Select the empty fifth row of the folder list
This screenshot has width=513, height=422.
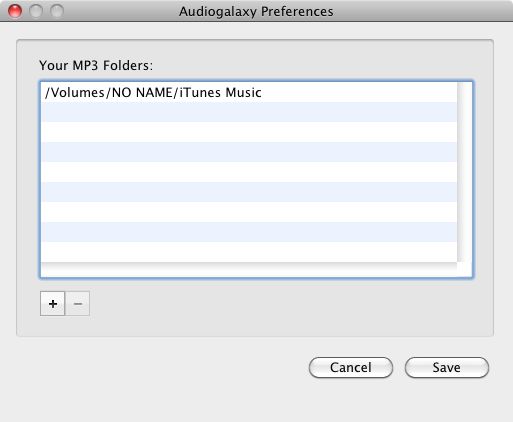[x=249, y=172]
